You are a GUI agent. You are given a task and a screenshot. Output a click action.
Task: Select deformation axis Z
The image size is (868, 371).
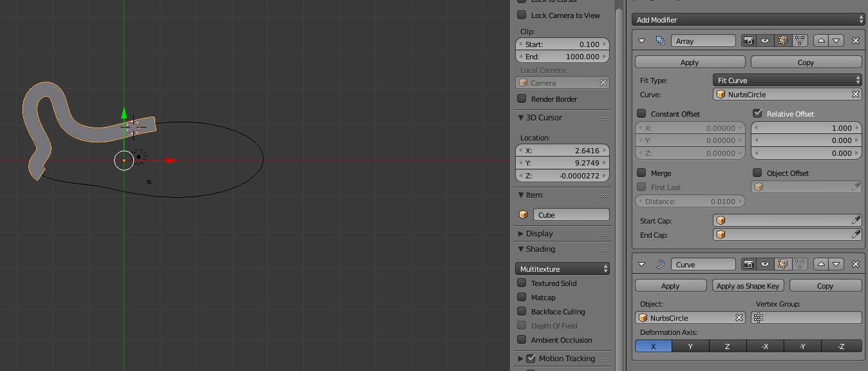pyautogui.click(x=728, y=347)
